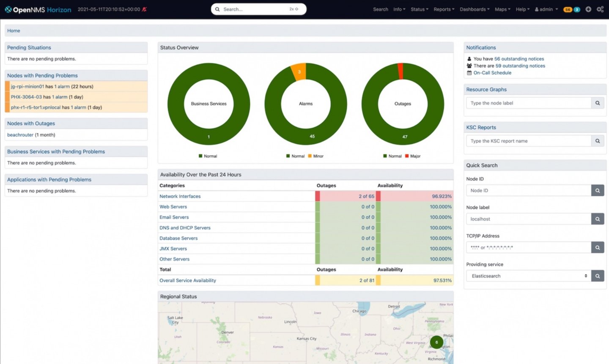Focus the Node label input field
This screenshot has height=364, width=609.
tap(529, 219)
